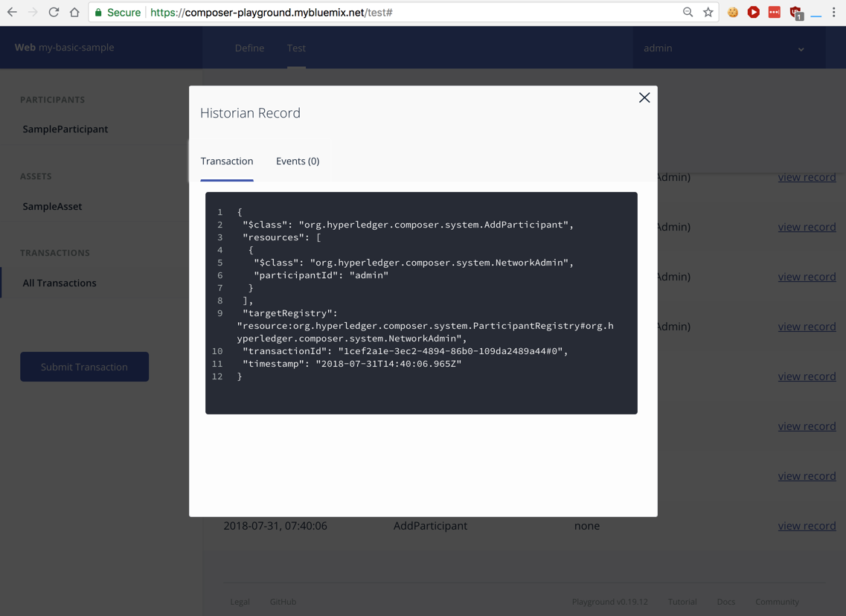Click the AddParticipant $class line
Screen dimensions: 846x616
coord(408,225)
